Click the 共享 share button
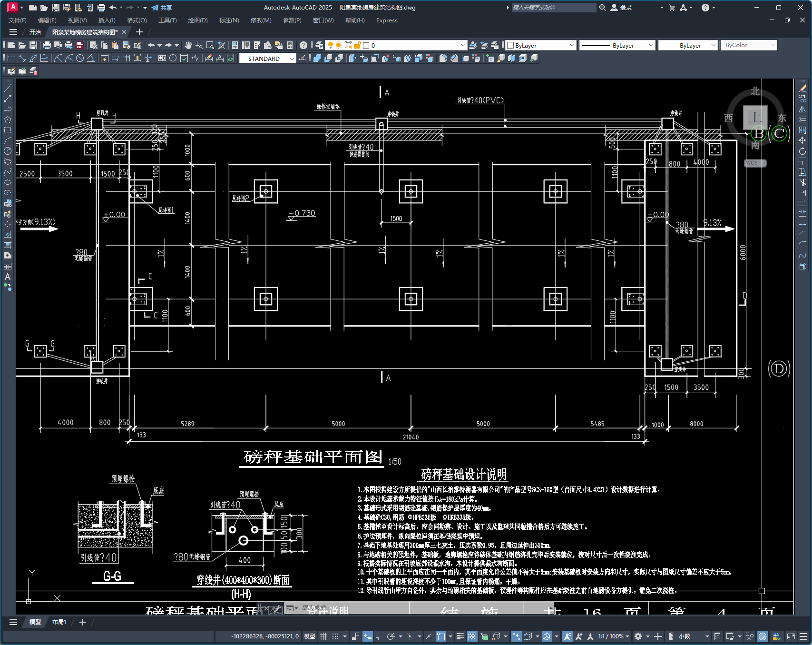Image resolution: width=812 pixels, height=645 pixels. click(162, 8)
